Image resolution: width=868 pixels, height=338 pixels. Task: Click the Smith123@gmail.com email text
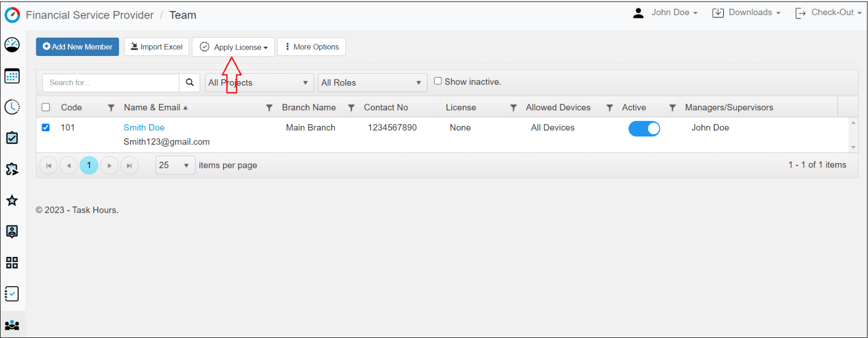pos(166,142)
